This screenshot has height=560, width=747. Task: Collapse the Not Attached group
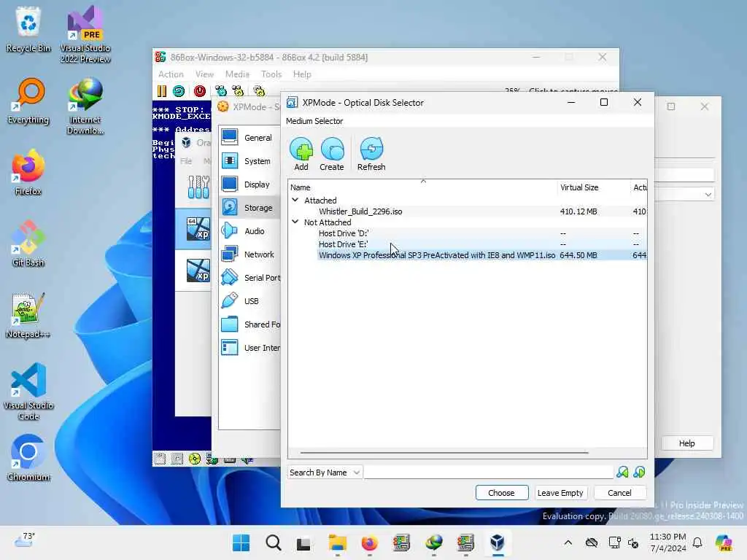(x=295, y=222)
